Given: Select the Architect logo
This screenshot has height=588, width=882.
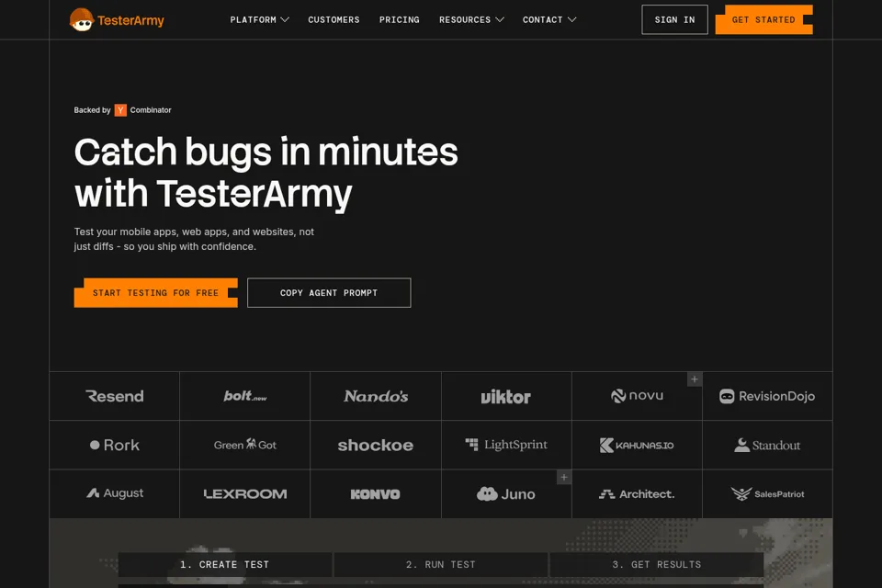Looking at the screenshot, I should pyautogui.click(x=637, y=494).
